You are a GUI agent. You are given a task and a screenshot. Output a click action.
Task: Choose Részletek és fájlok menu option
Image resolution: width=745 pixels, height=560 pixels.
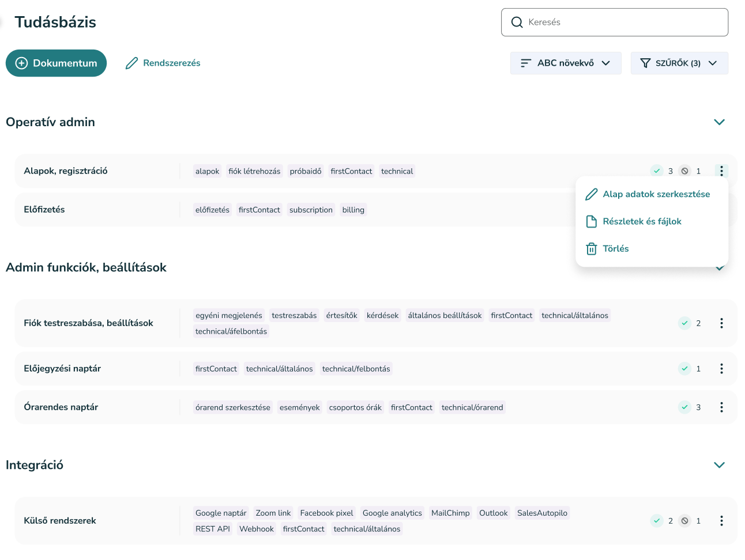tap(641, 221)
